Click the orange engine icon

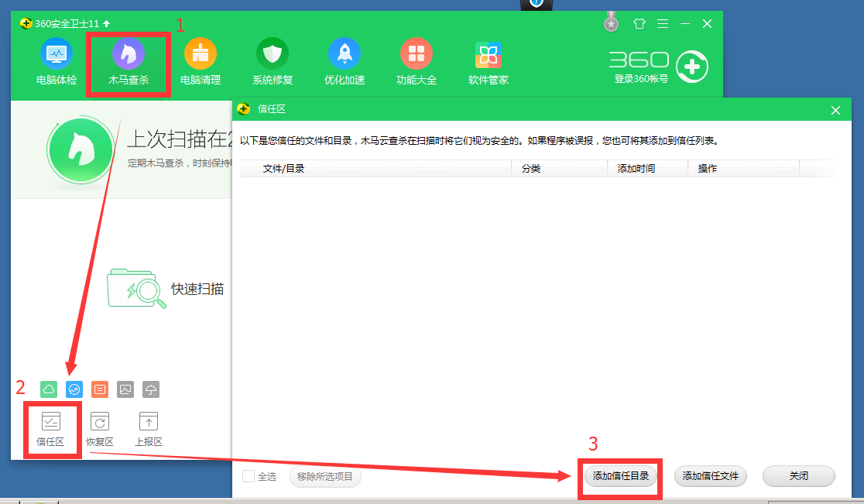100,389
